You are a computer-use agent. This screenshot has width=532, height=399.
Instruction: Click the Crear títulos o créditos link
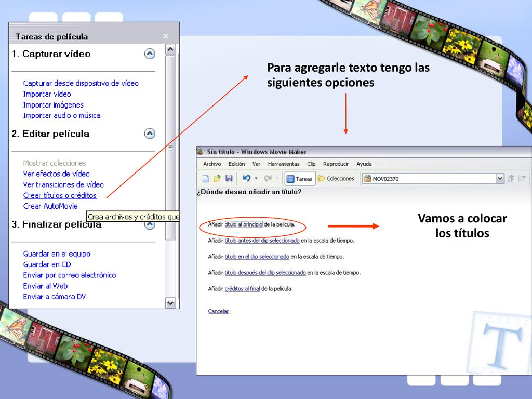[60, 195]
